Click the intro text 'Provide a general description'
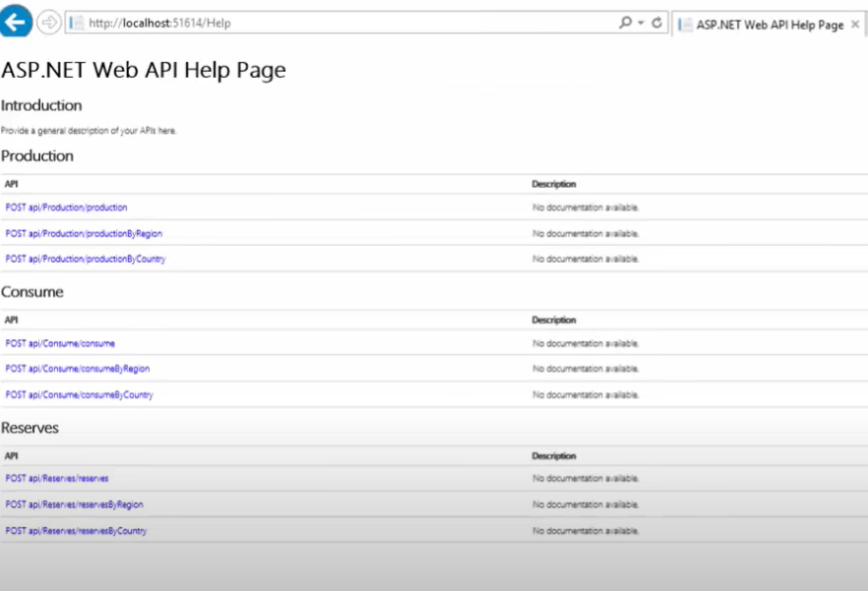868x591 pixels. 88,131
